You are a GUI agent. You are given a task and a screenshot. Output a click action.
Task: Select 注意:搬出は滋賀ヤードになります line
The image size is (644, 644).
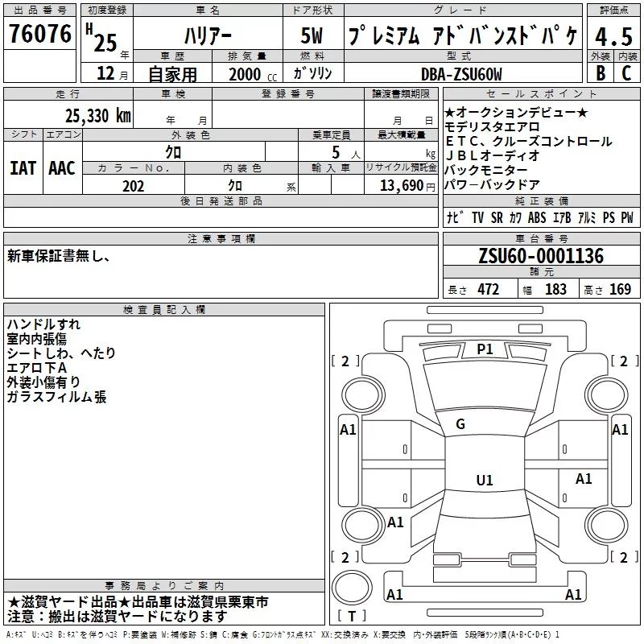click(117, 617)
